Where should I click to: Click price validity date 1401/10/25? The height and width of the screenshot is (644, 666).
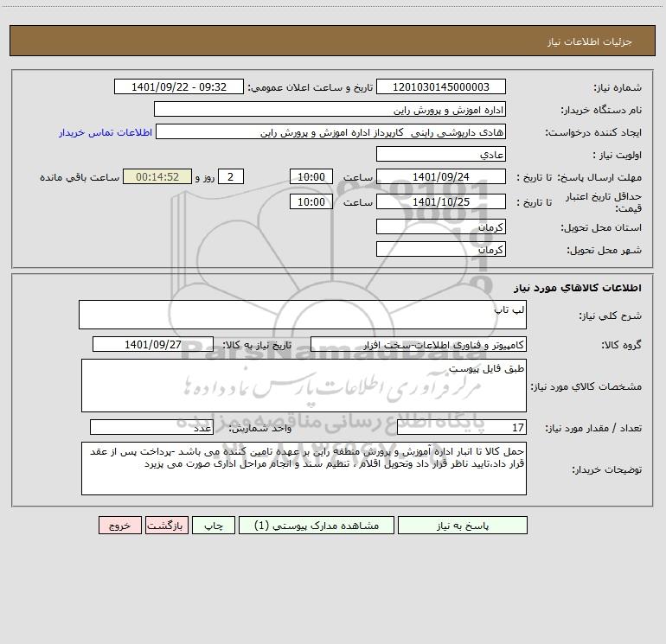(x=441, y=201)
